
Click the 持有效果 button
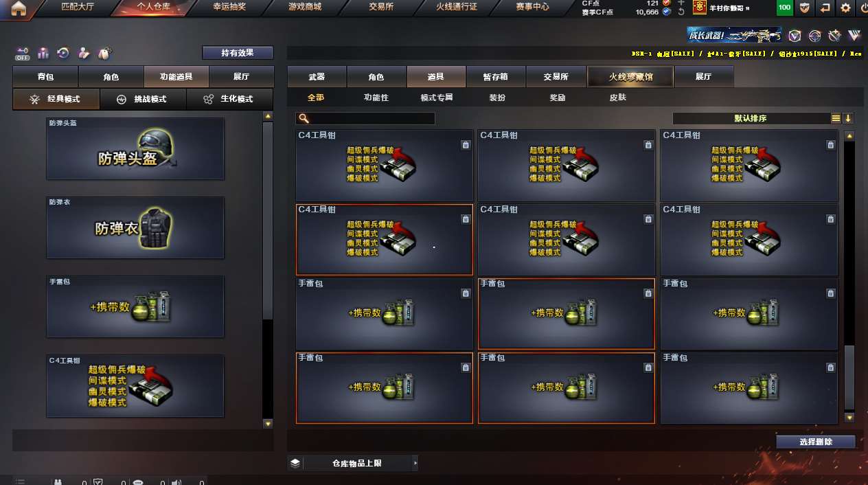coord(238,52)
